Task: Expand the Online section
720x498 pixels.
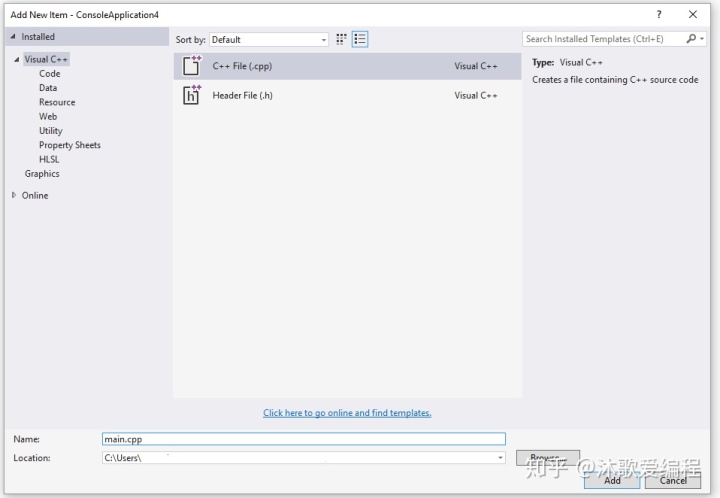Action: pos(14,195)
